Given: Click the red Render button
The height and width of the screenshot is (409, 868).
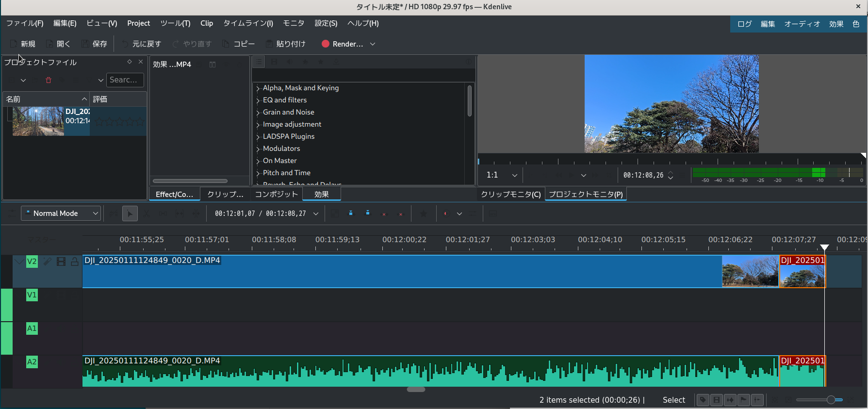Looking at the screenshot, I should [343, 44].
